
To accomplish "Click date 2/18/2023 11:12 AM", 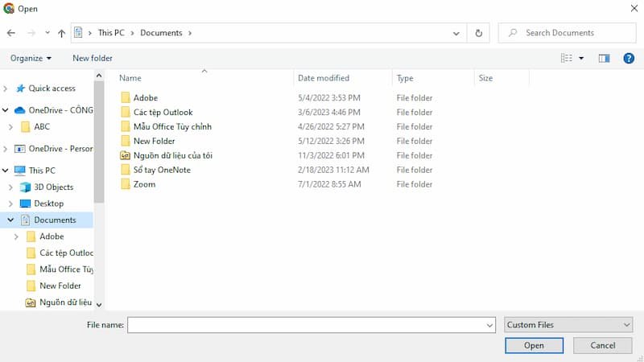I will 333,170.
